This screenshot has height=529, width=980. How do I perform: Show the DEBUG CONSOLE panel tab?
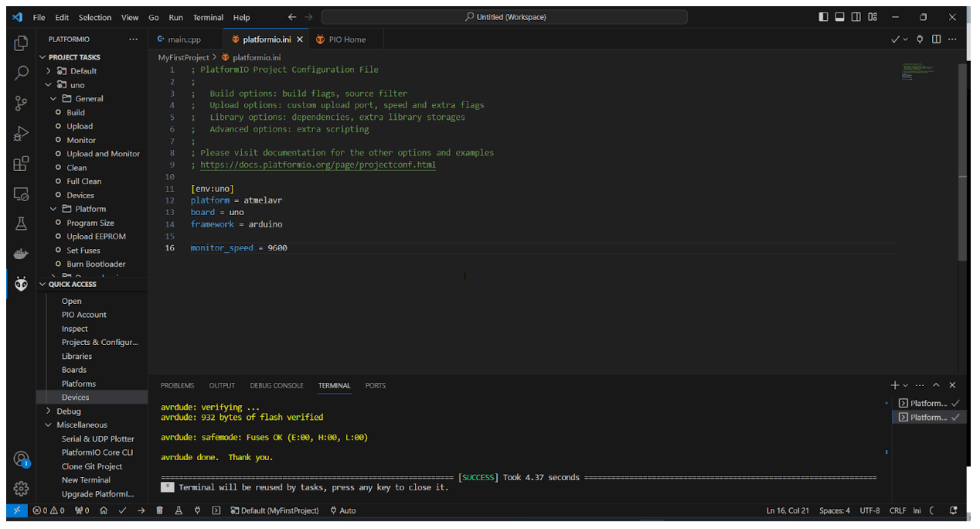coord(277,385)
